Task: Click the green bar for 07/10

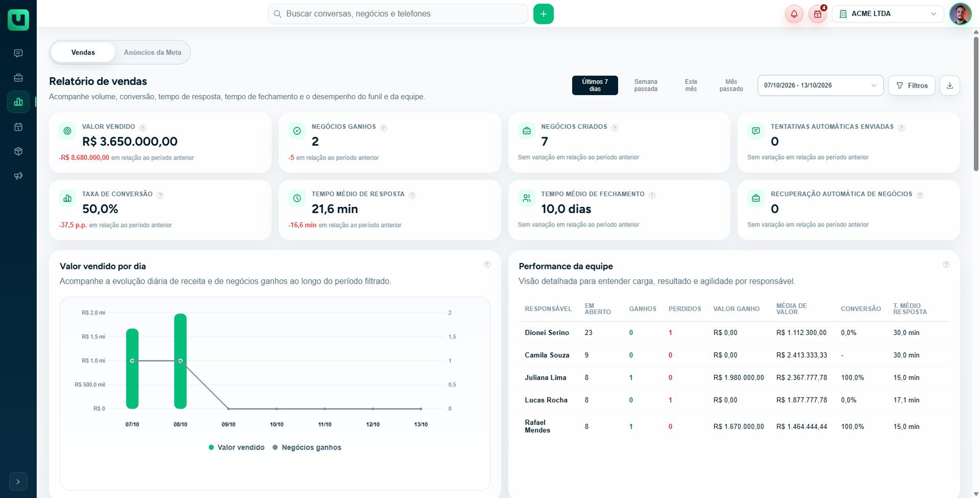Action: coord(132,369)
